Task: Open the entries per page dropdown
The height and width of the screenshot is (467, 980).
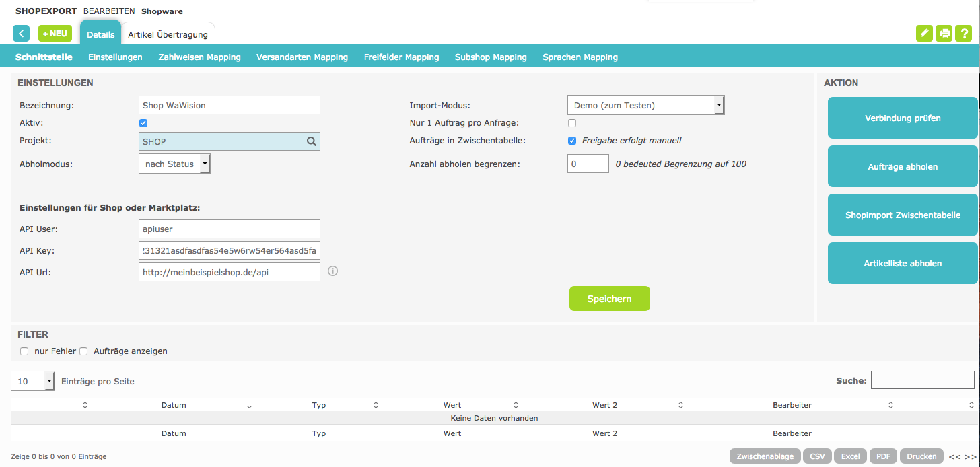Action: [33, 381]
